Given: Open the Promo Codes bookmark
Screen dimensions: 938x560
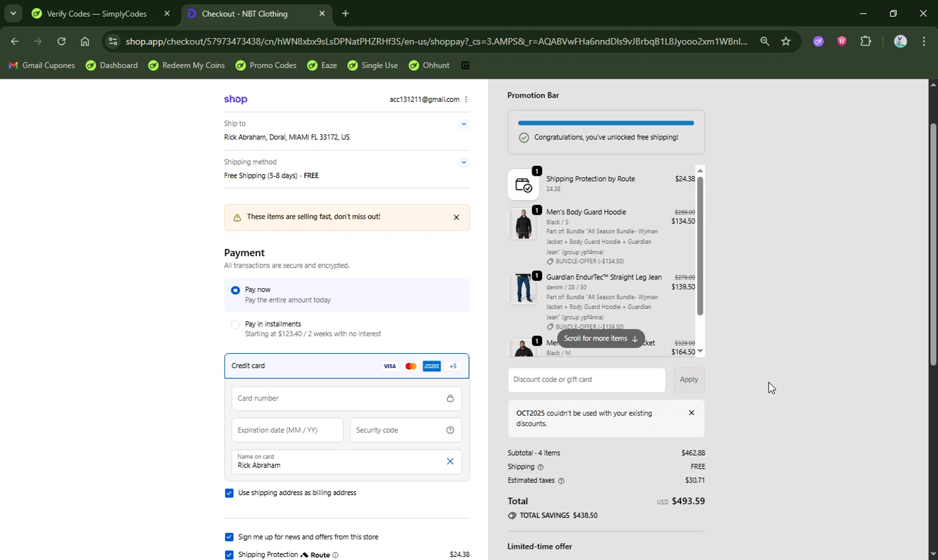Looking at the screenshot, I should [266, 65].
